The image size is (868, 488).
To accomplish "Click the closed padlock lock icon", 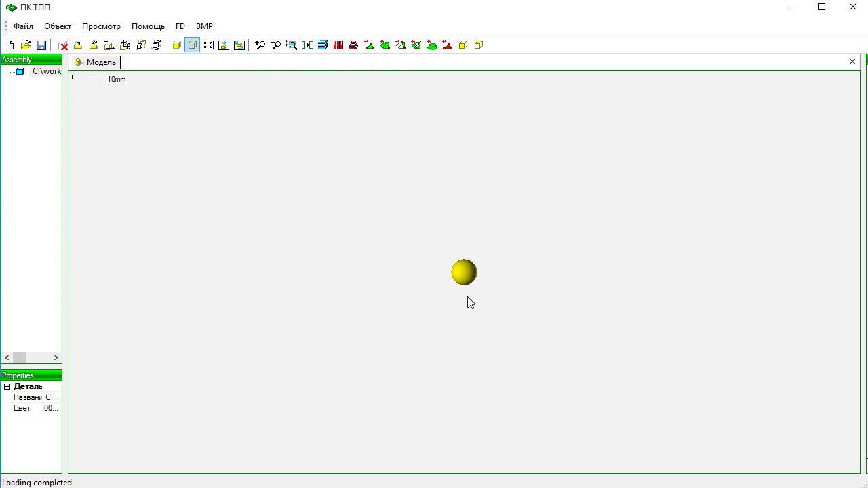I will pos(78,45).
